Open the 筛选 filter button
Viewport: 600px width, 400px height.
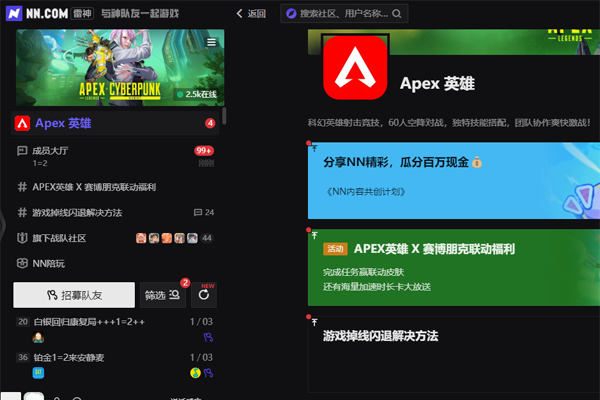coord(163,295)
